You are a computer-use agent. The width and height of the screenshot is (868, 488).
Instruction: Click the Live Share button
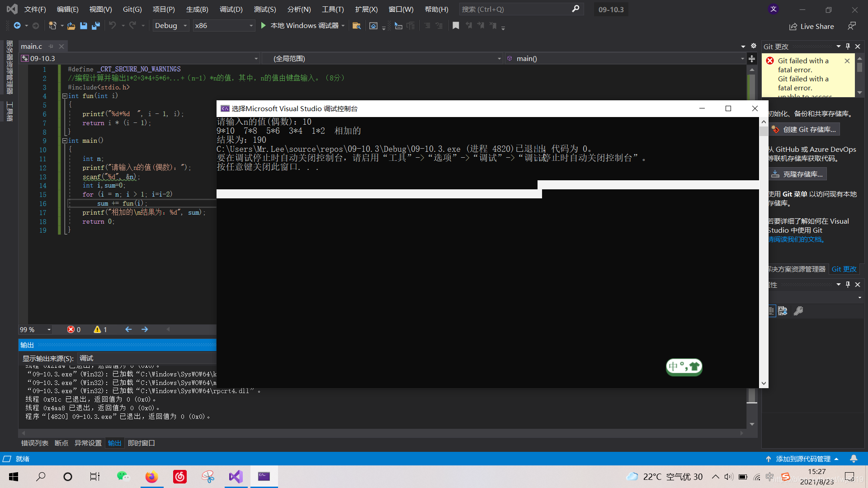pos(811,27)
